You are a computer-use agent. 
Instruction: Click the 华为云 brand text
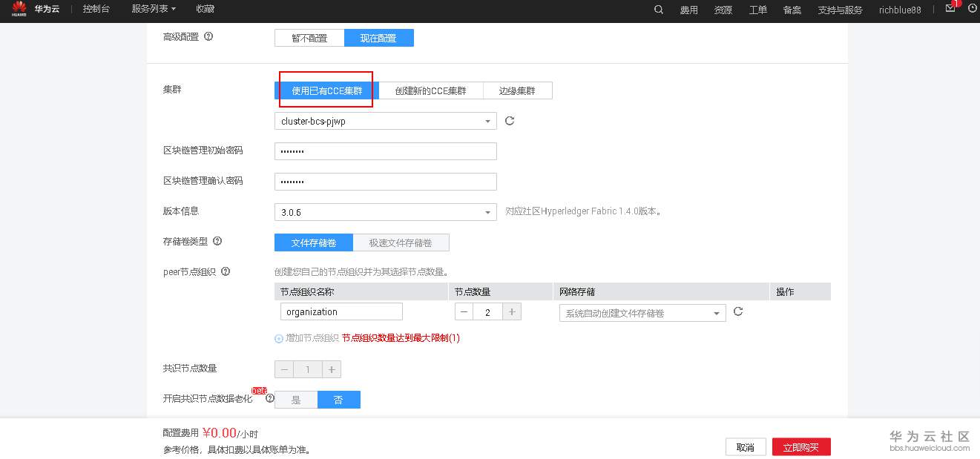(47, 9)
